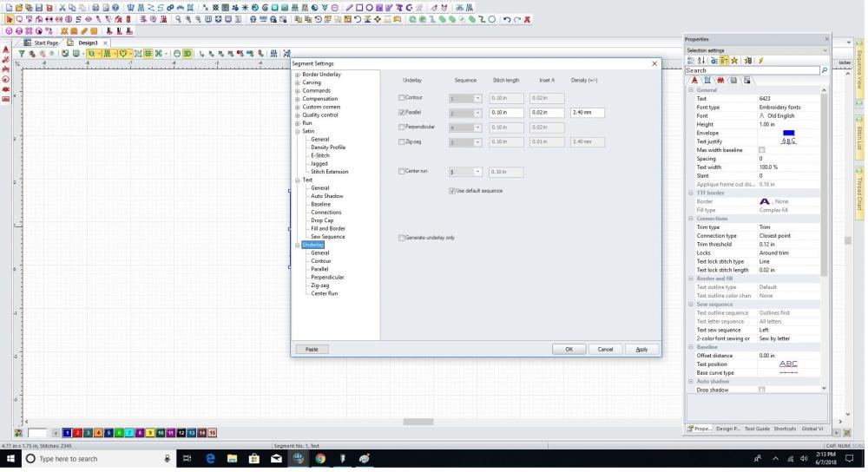Click the red Text tool on left sidebar
Viewport: 868px width, 472px height.
pyautogui.click(x=6, y=50)
